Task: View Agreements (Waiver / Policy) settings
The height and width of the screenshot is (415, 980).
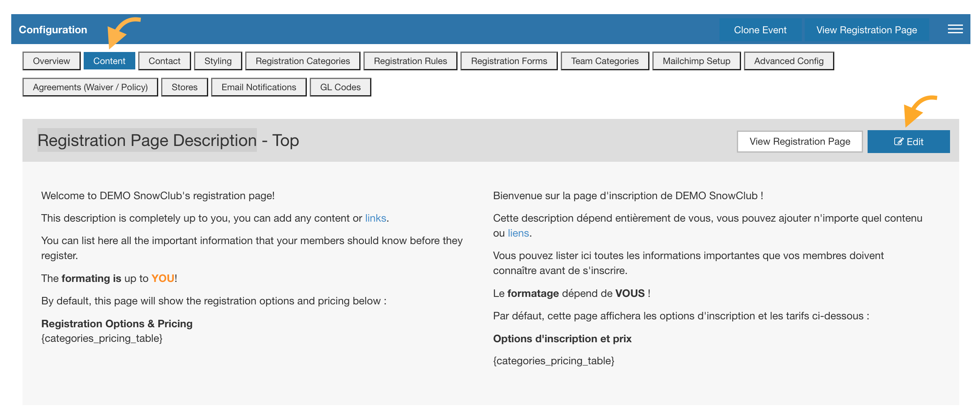Action: coord(90,87)
